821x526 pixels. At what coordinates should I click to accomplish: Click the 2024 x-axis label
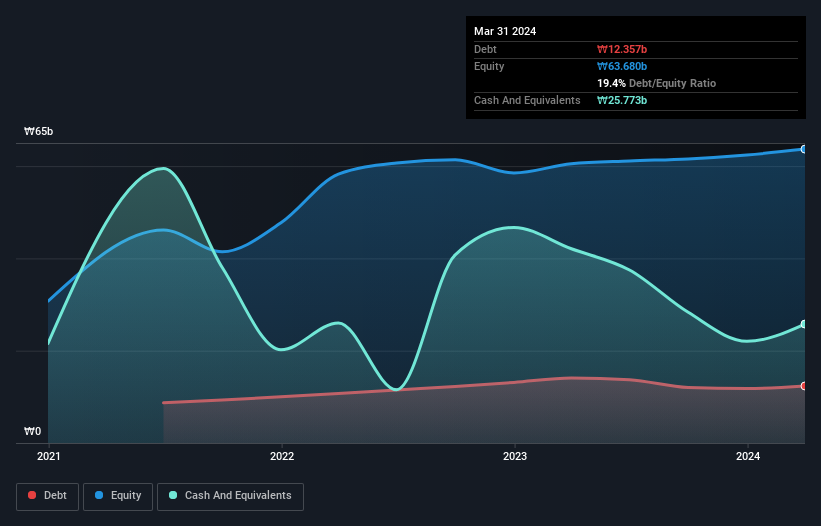(748, 456)
